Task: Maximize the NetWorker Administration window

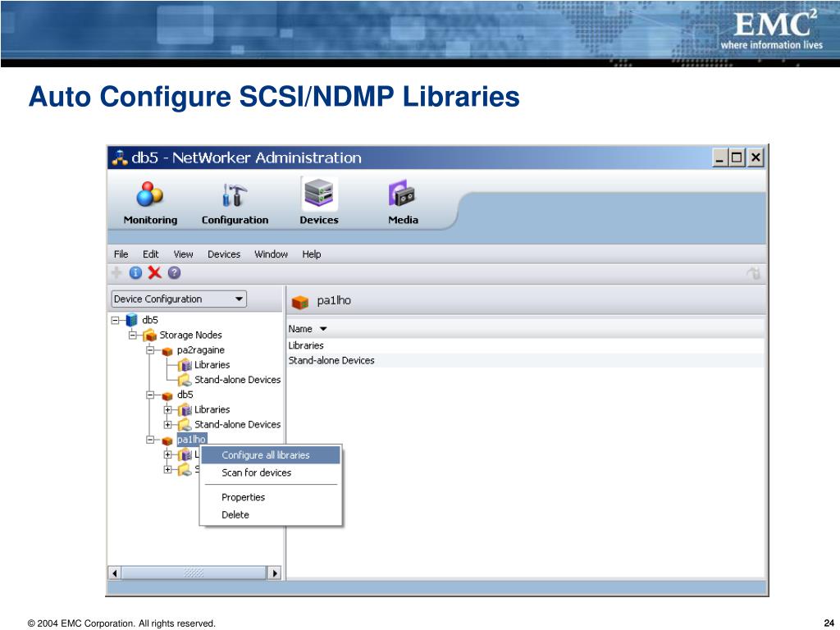Action: pyautogui.click(x=737, y=158)
